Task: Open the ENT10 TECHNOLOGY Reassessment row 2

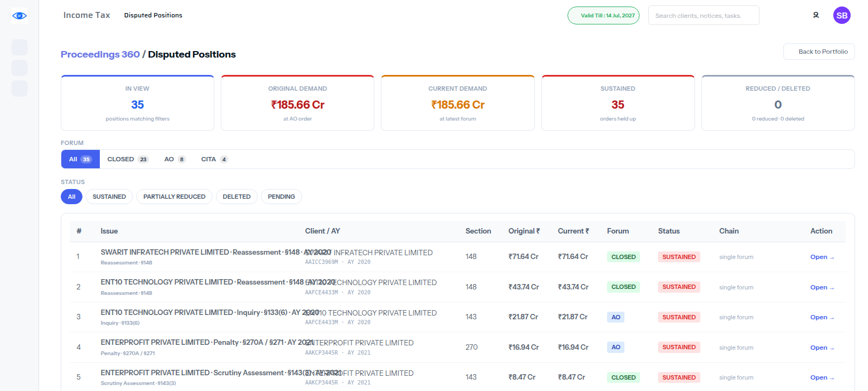Action: 822,287
